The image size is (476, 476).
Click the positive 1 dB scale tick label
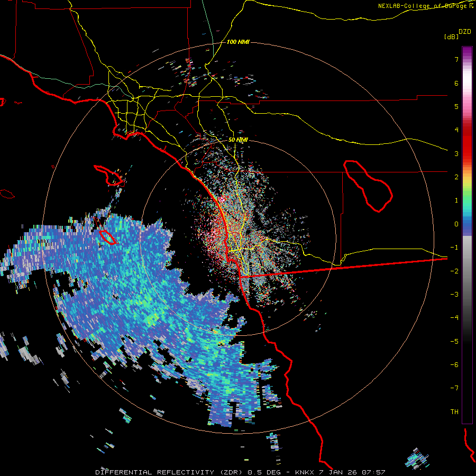456,200
